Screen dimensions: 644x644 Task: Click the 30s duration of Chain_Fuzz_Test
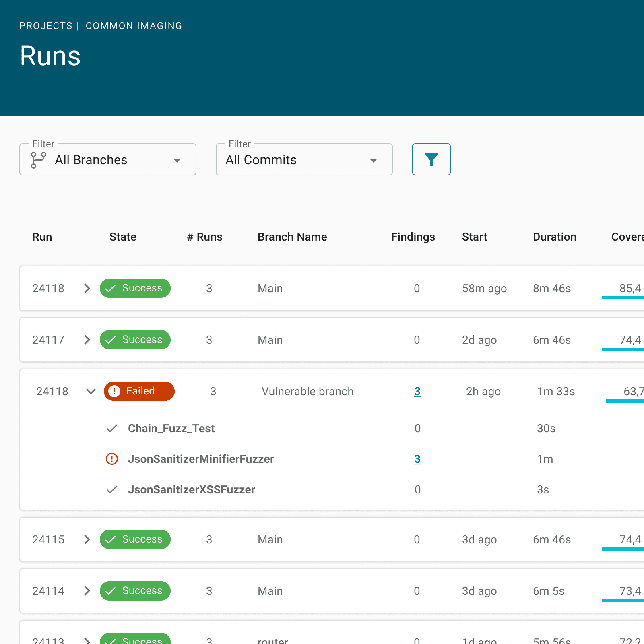point(546,428)
